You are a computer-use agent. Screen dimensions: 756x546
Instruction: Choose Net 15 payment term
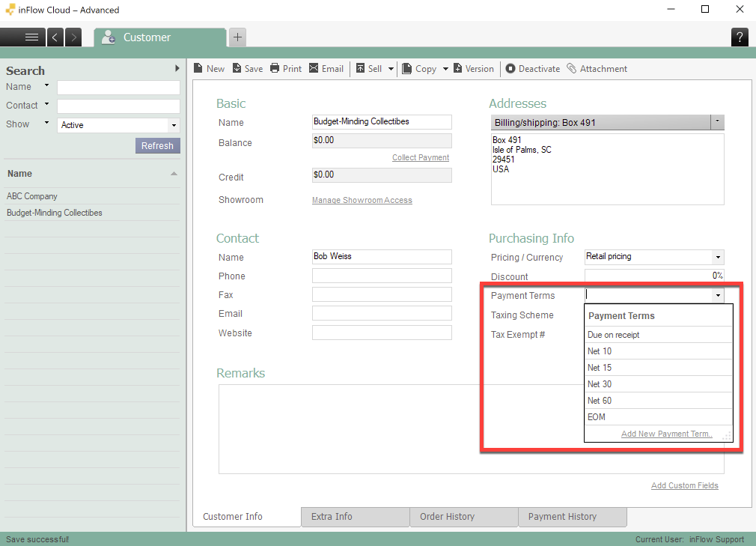(x=658, y=368)
